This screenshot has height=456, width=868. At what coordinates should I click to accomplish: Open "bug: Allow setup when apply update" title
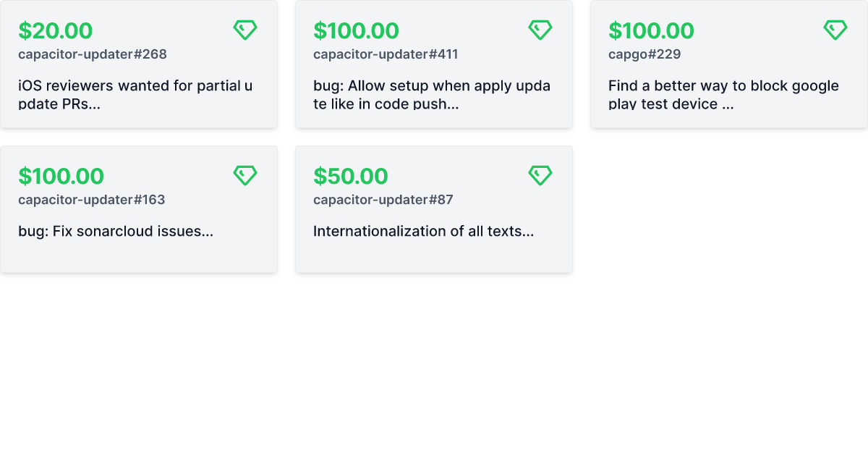tap(432, 95)
